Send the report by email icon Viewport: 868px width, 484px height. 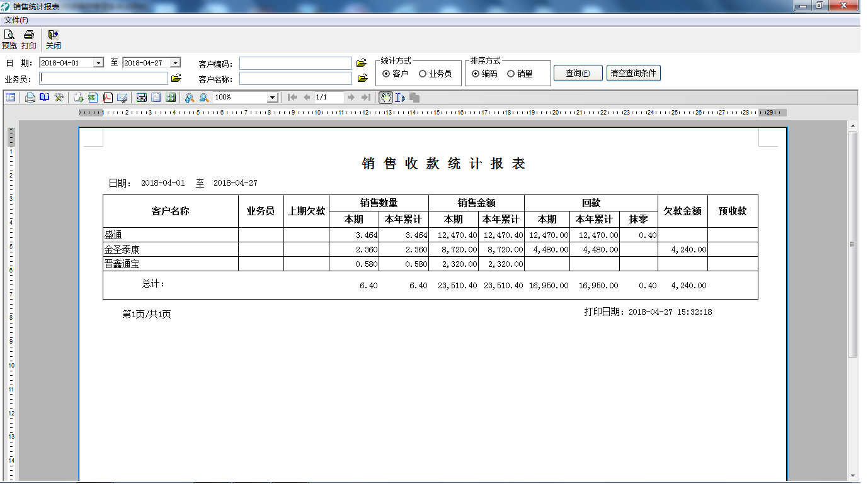click(123, 98)
